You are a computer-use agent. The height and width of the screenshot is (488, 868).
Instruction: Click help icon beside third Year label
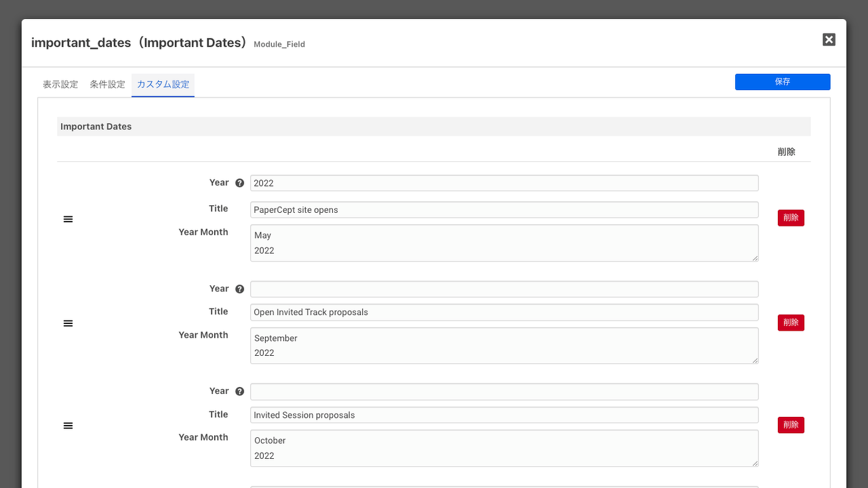tap(239, 392)
